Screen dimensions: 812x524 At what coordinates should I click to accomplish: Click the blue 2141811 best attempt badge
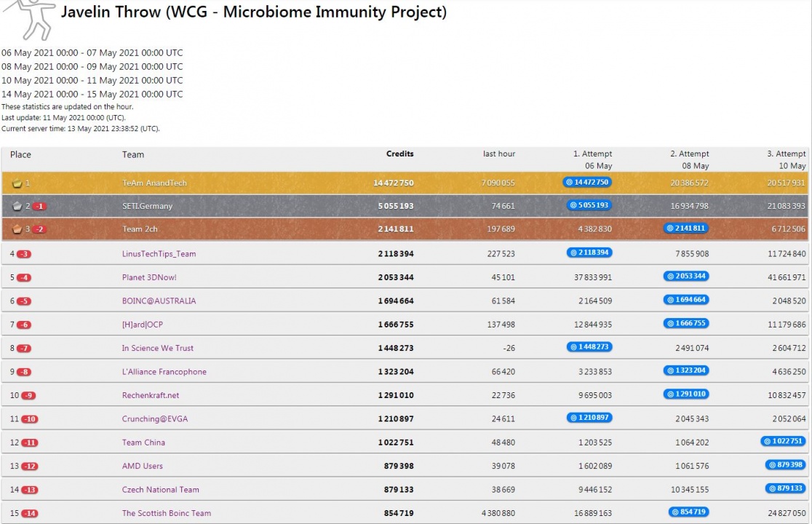point(686,228)
